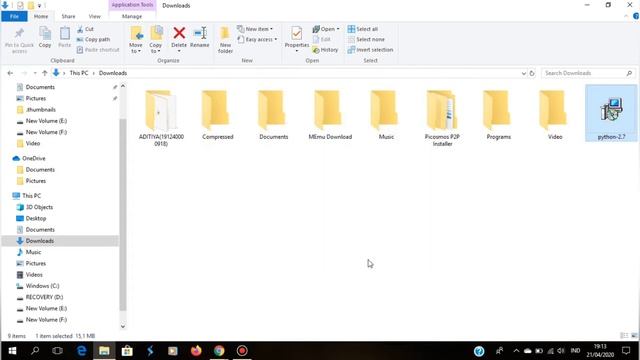Click Invert selection
Viewport: 640px width, 360px height.
tap(370, 50)
